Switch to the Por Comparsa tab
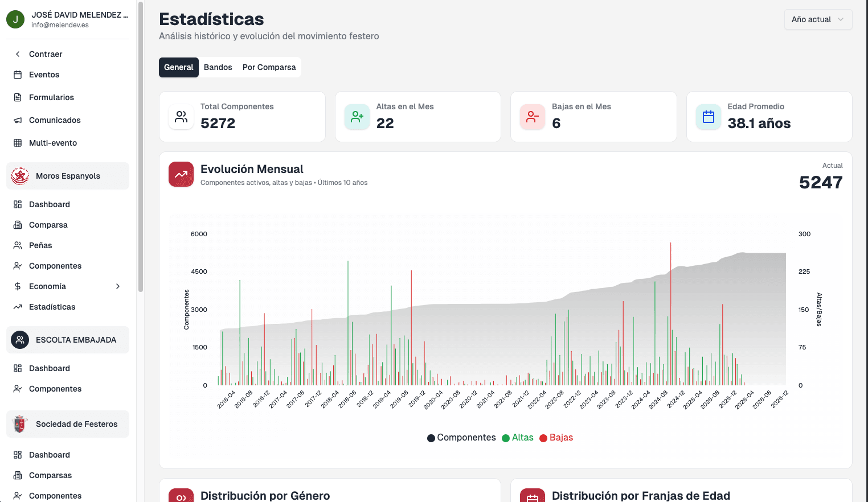This screenshot has height=502, width=868. (x=269, y=67)
